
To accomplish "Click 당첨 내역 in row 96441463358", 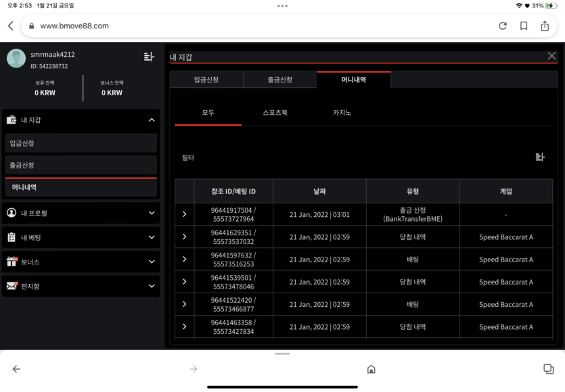I will pyautogui.click(x=413, y=327).
